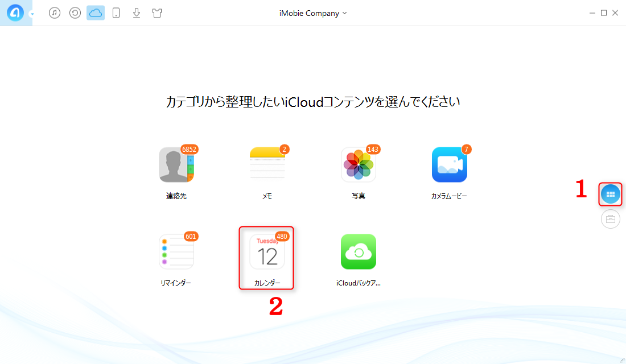Open the 写真 photos icon
626x364 pixels.
(358, 164)
